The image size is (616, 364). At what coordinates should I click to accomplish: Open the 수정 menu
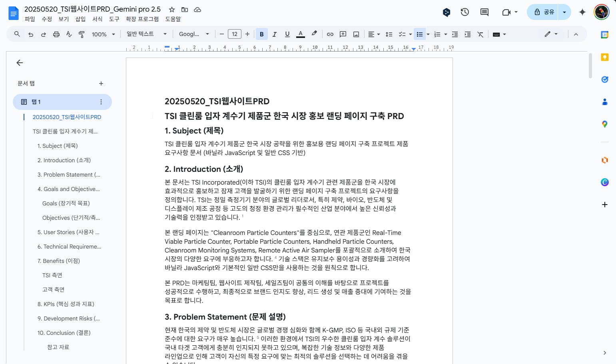[47, 19]
